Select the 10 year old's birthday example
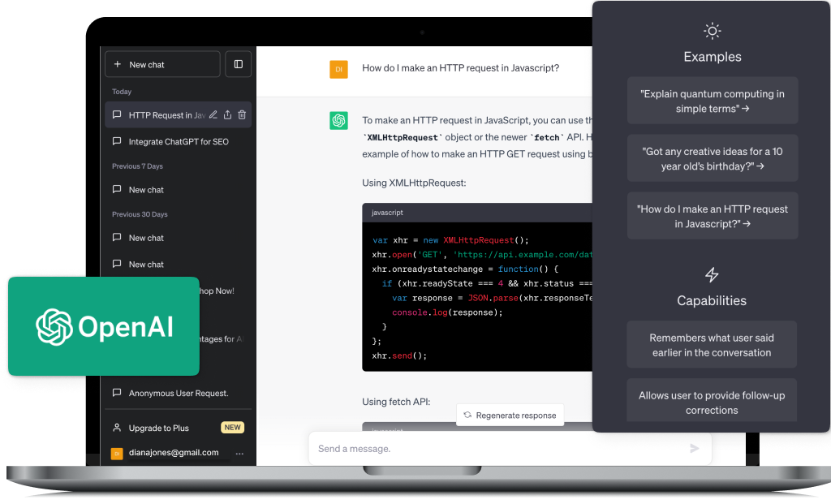 (x=713, y=158)
